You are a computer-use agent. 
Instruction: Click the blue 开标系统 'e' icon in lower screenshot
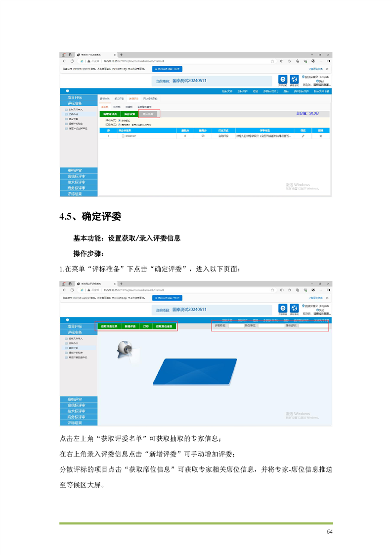[x=283, y=308]
